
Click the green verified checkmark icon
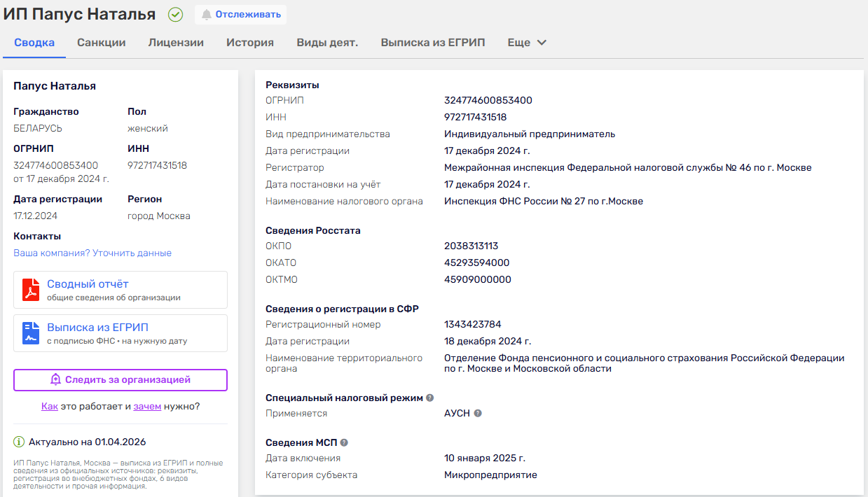[175, 15]
